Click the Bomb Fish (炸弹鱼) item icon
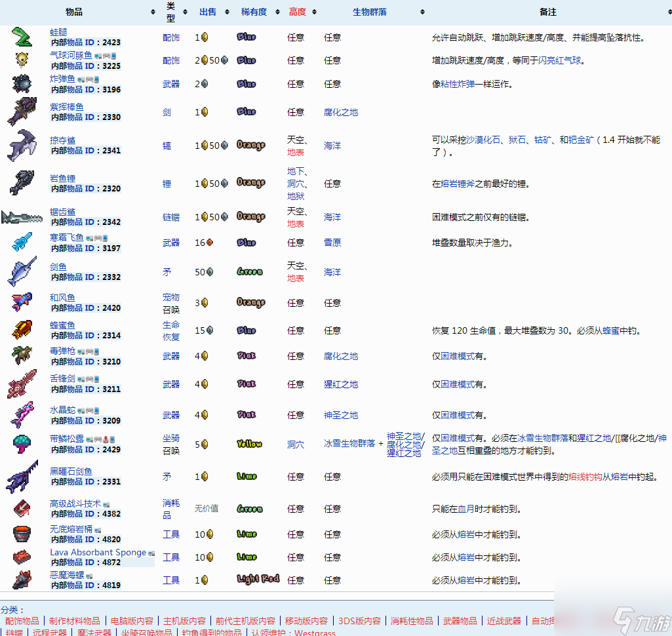Screen dimensions: 672x636 pos(22,83)
